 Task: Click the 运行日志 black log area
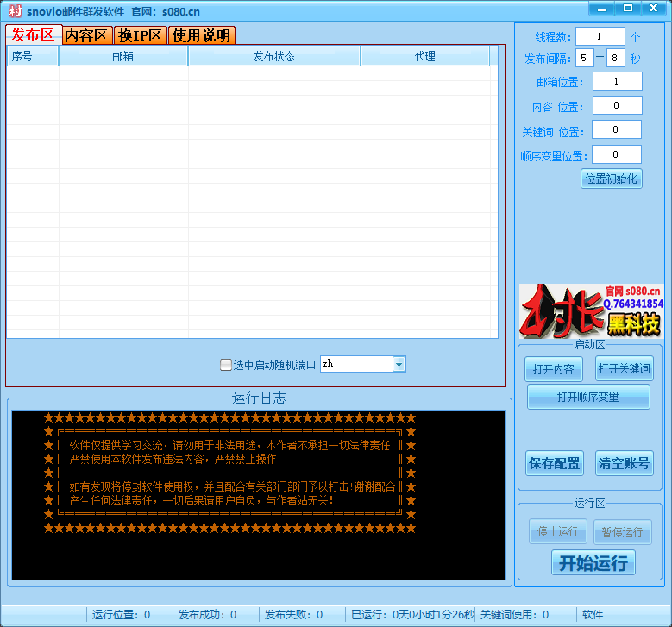pos(258,495)
